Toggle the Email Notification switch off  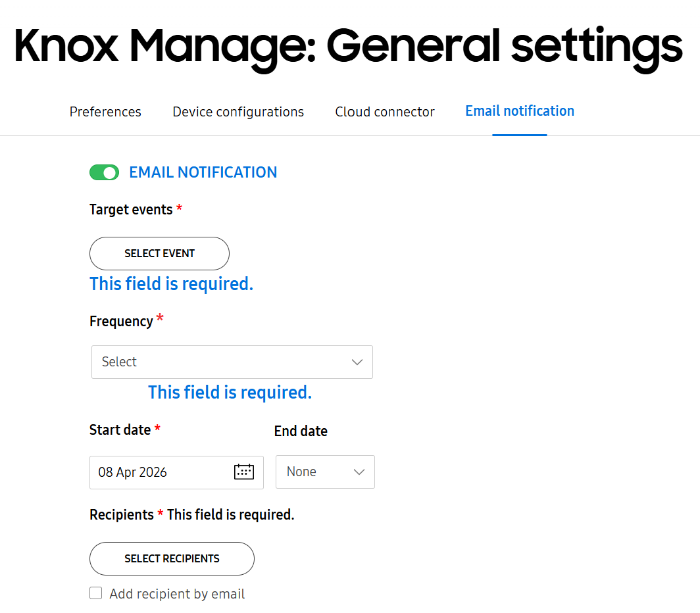click(104, 172)
